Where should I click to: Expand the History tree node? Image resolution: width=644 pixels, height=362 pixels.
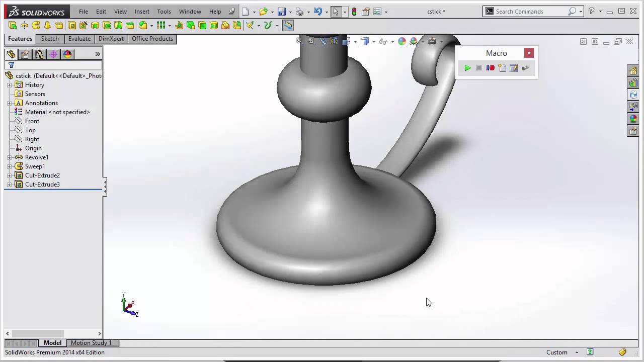click(x=9, y=85)
